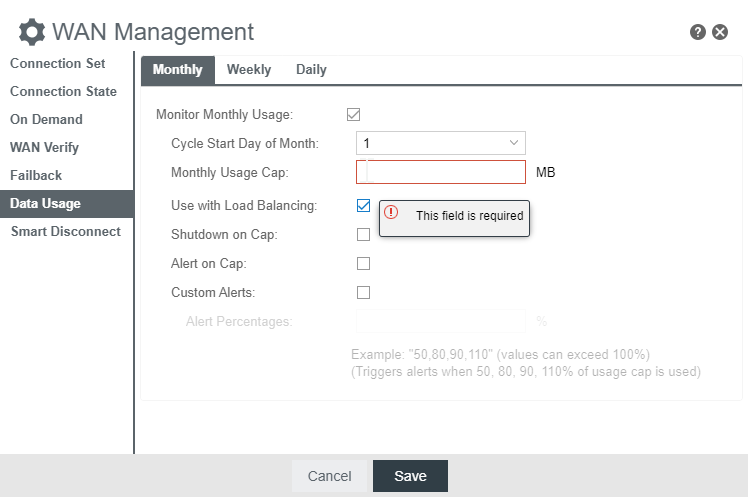Viewport: 748px width, 497px height.
Task: Open Failback settings
Action: tap(36, 176)
